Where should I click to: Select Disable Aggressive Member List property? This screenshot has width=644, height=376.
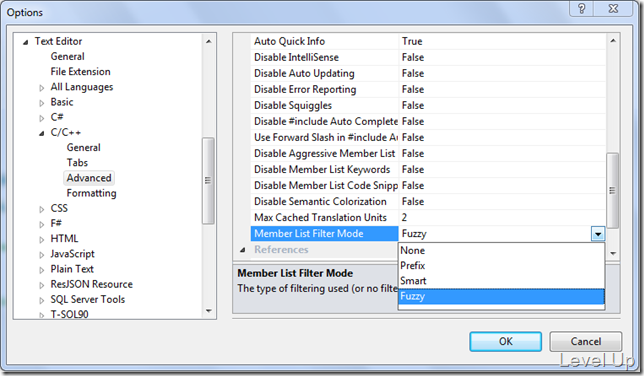(x=324, y=153)
